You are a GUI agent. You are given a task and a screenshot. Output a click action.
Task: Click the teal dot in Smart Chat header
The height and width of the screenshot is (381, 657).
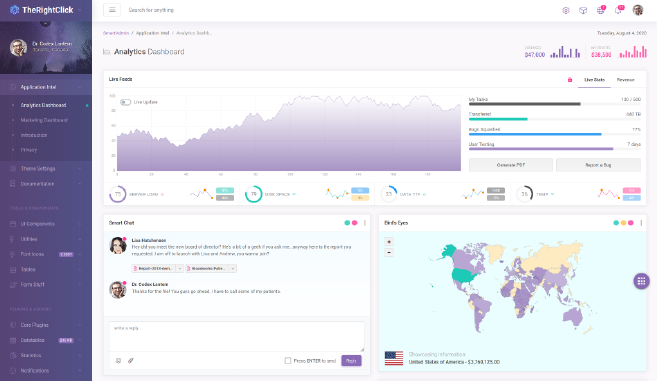[347, 223]
